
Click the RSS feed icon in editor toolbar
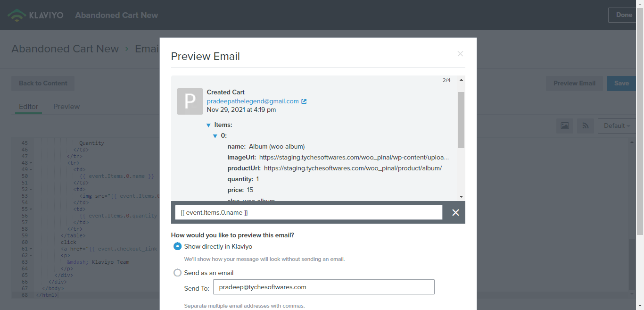pos(586,126)
